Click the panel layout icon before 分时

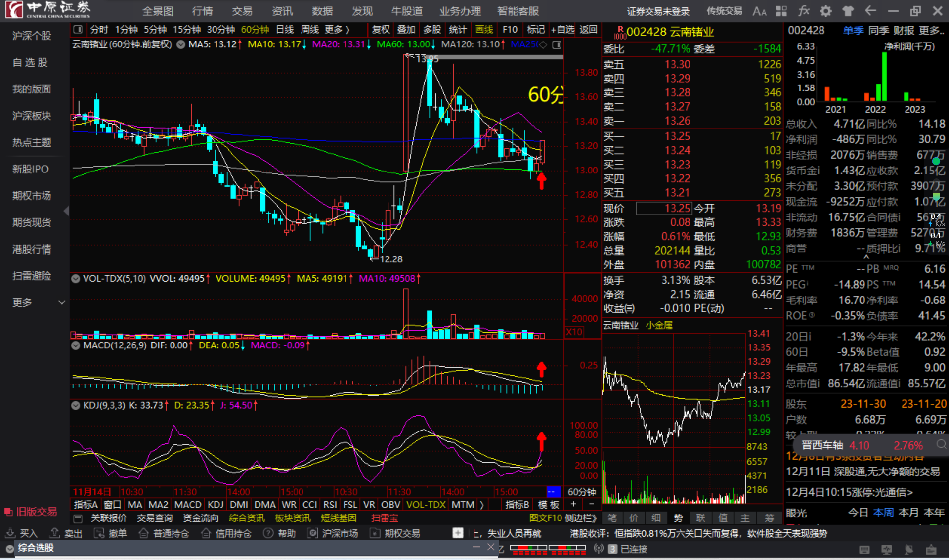click(x=78, y=30)
